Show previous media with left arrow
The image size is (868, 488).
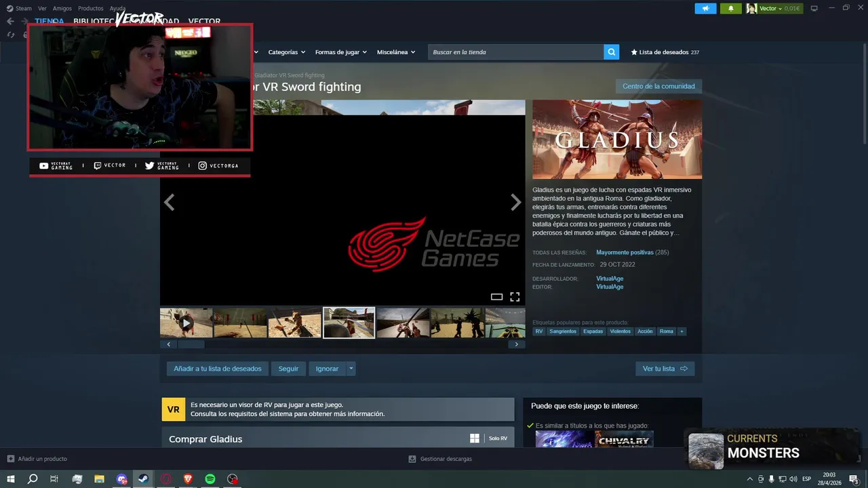pyautogui.click(x=169, y=202)
